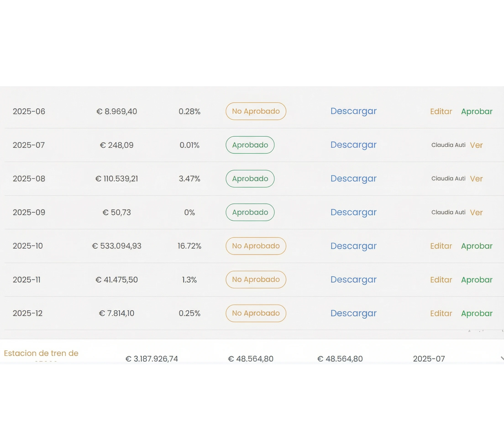Click Descargar in the 2025-10 row
This screenshot has height=438, width=504.
[353, 246]
